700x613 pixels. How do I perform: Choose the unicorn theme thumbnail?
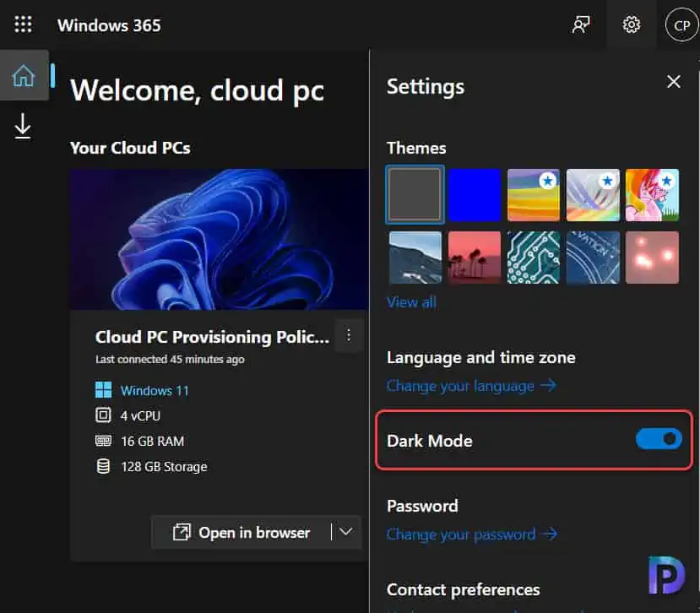pyautogui.click(x=652, y=195)
